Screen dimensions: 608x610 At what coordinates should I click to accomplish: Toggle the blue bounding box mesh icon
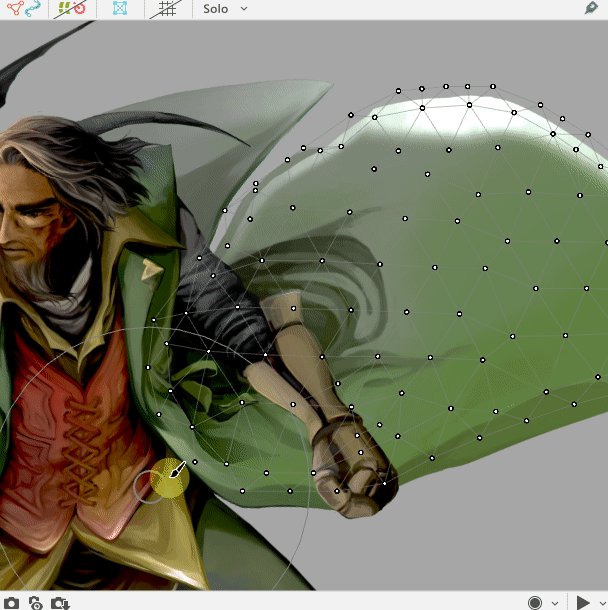tap(120, 8)
